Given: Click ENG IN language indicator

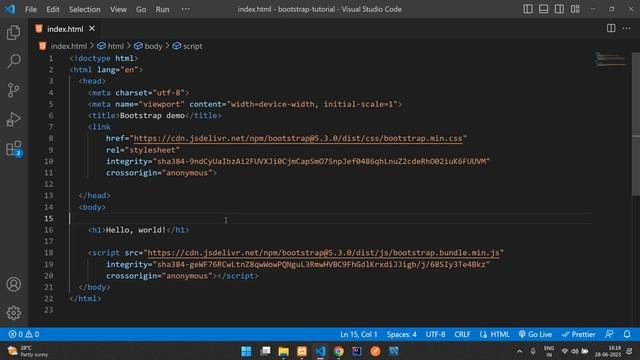Looking at the screenshot, I should click(549, 351).
